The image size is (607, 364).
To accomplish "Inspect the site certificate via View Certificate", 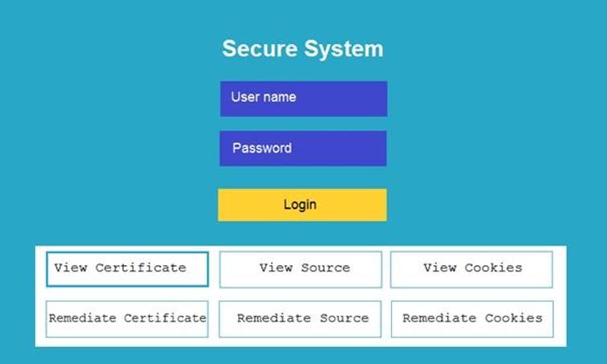I will pyautogui.click(x=127, y=268).
